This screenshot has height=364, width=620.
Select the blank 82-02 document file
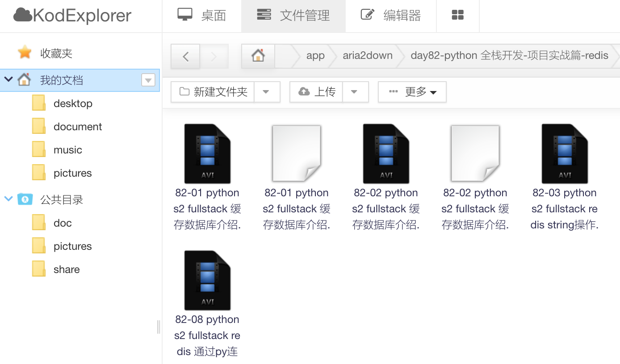coord(475,154)
